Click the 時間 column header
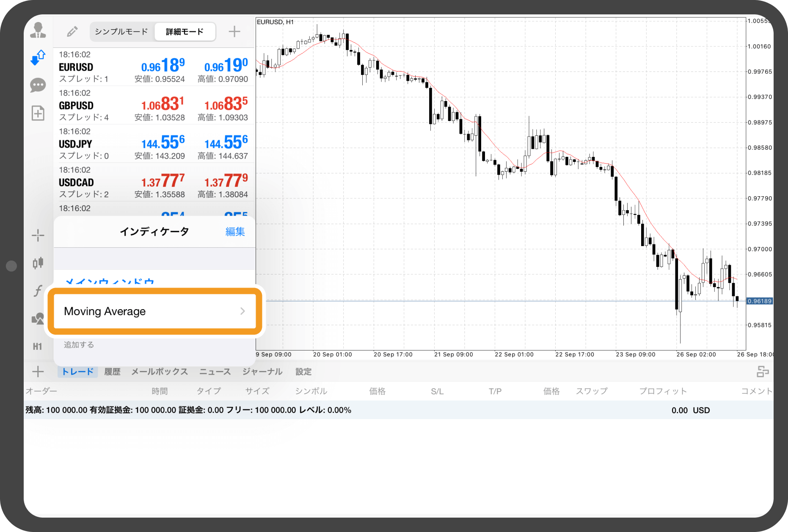The width and height of the screenshot is (788, 532). click(x=160, y=391)
